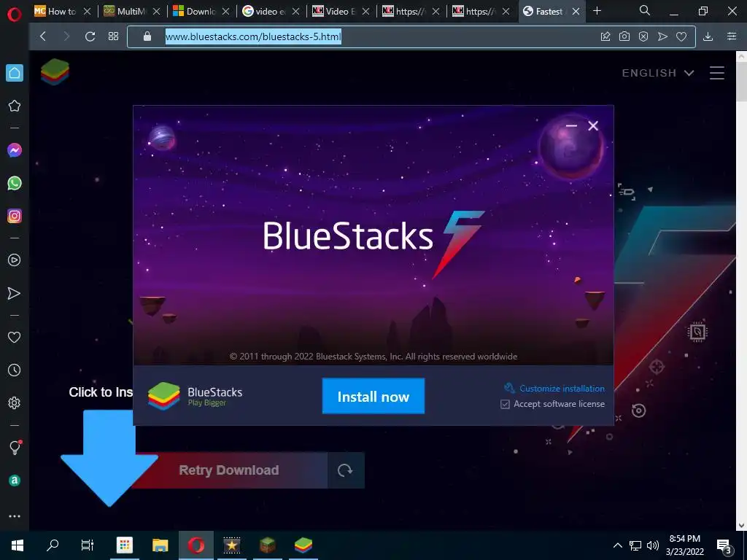The height and width of the screenshot is (560, 747).
Task: Open Instagram in Opera sidebar
Action: [x=15, y=216]
